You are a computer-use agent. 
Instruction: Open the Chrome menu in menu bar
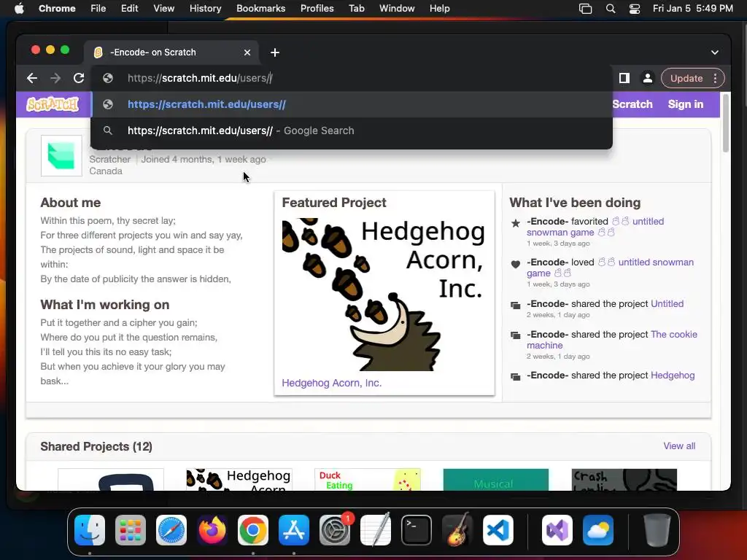(57, 9)
